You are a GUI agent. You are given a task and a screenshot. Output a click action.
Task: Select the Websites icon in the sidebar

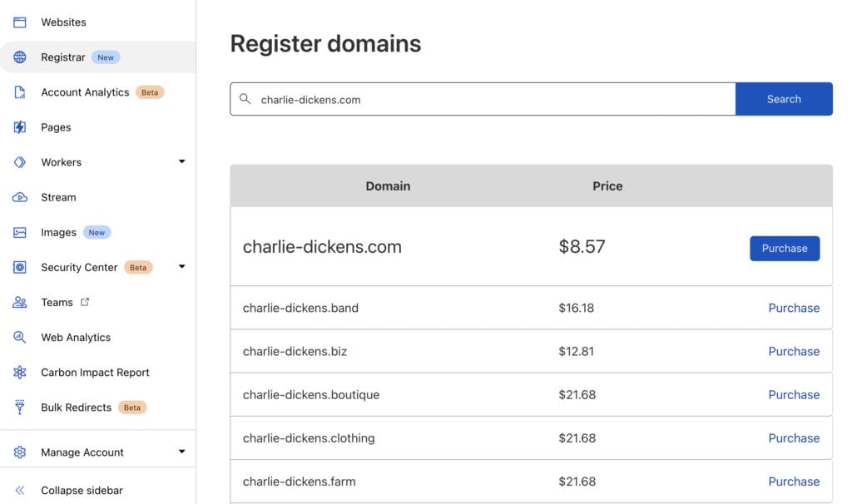(21, 22)
